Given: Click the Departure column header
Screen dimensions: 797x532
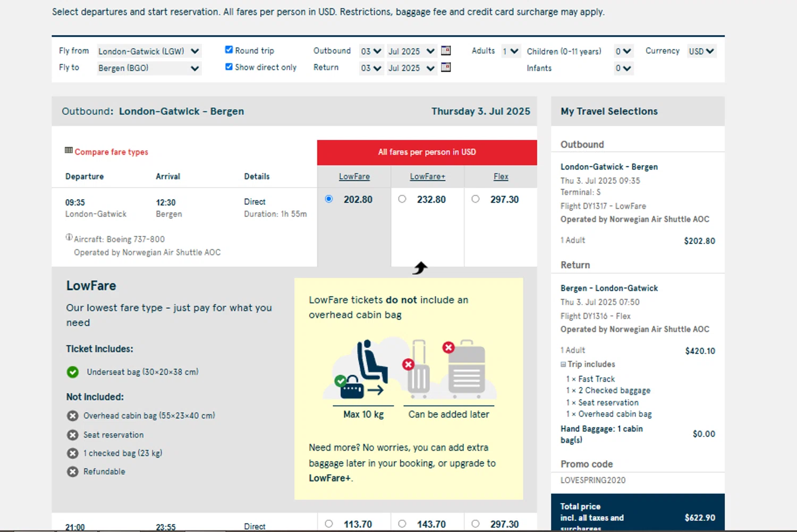Looking at the screenshot, I should (x=84, y=176).
